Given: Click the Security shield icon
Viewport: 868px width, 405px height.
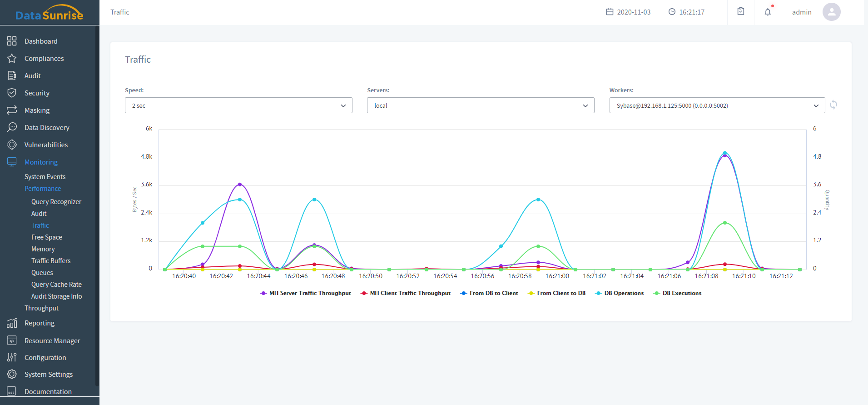Looking at the screenshot, I should (x=12, y=93).
